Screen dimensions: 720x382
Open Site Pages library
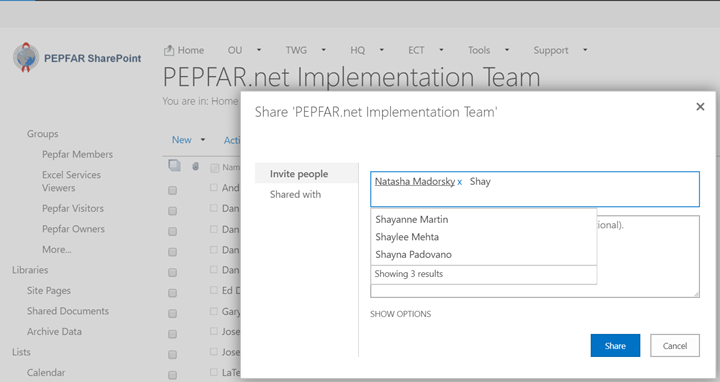(x=49, y=291)
